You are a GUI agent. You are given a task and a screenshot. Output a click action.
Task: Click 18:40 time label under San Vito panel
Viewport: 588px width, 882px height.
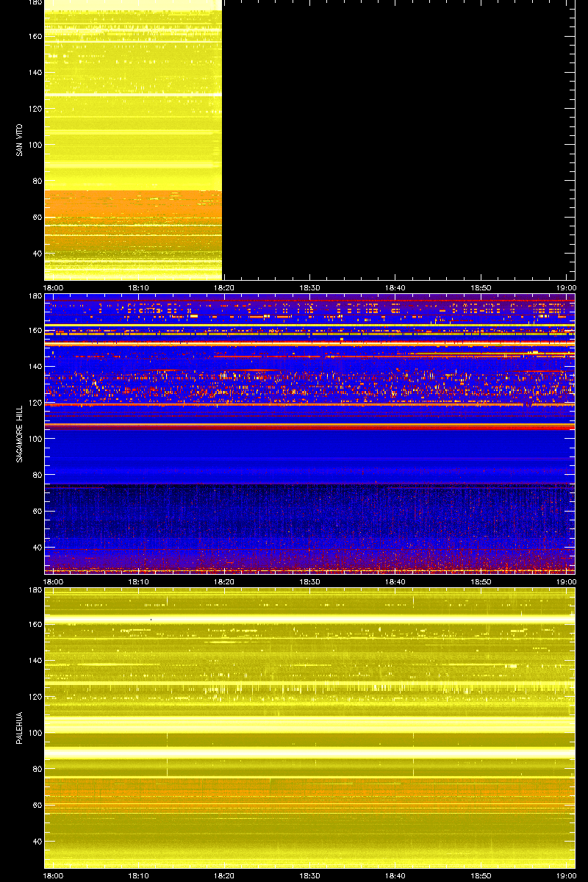tap(395, 287)
